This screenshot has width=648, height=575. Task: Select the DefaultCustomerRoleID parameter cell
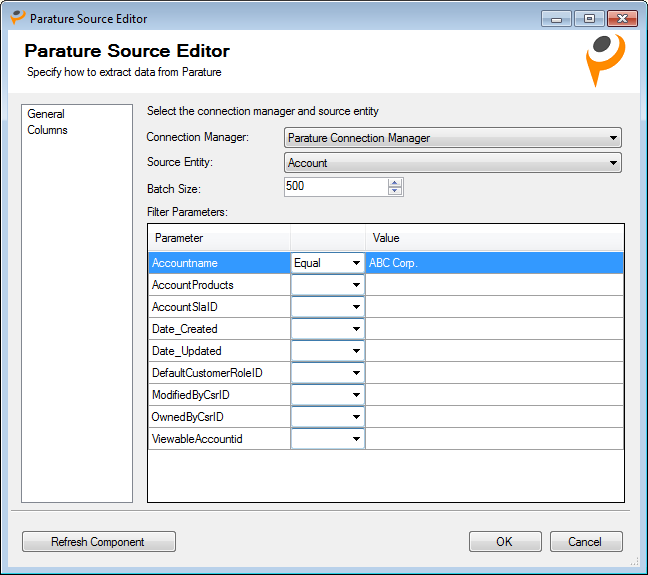(219, 373)
